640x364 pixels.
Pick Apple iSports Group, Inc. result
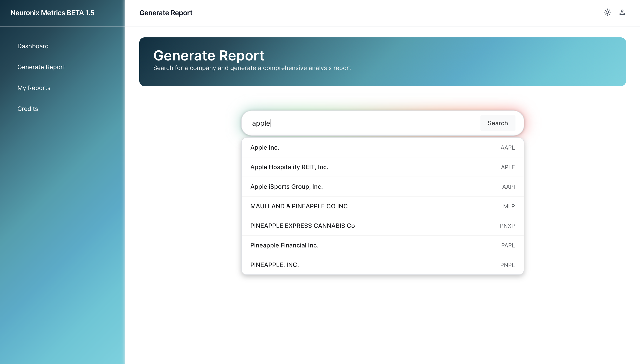tap(286, 187)
